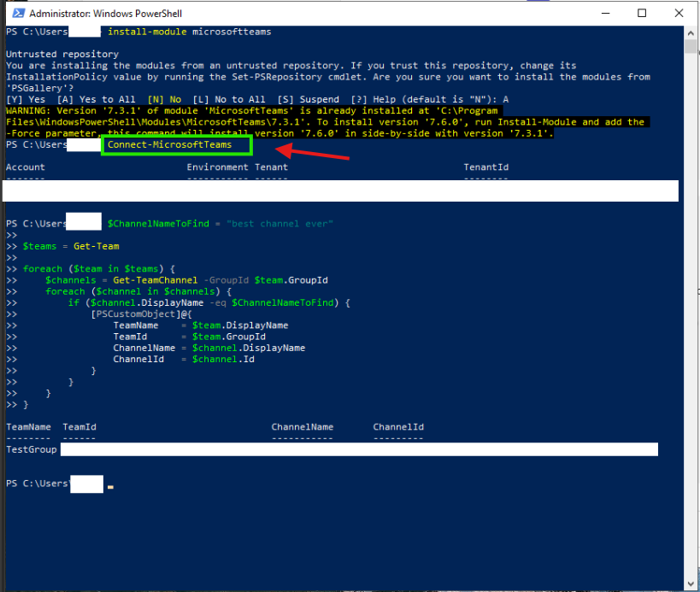This screenshot has width=700, height=592.
Task: Click the [PSCustomObject]@{ line
Action: (x=141, y=314)
